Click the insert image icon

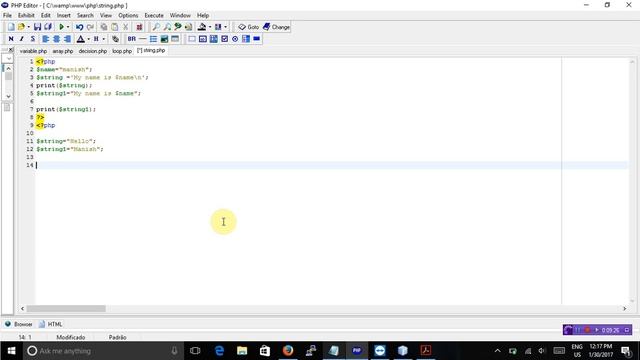pos(164,39)
